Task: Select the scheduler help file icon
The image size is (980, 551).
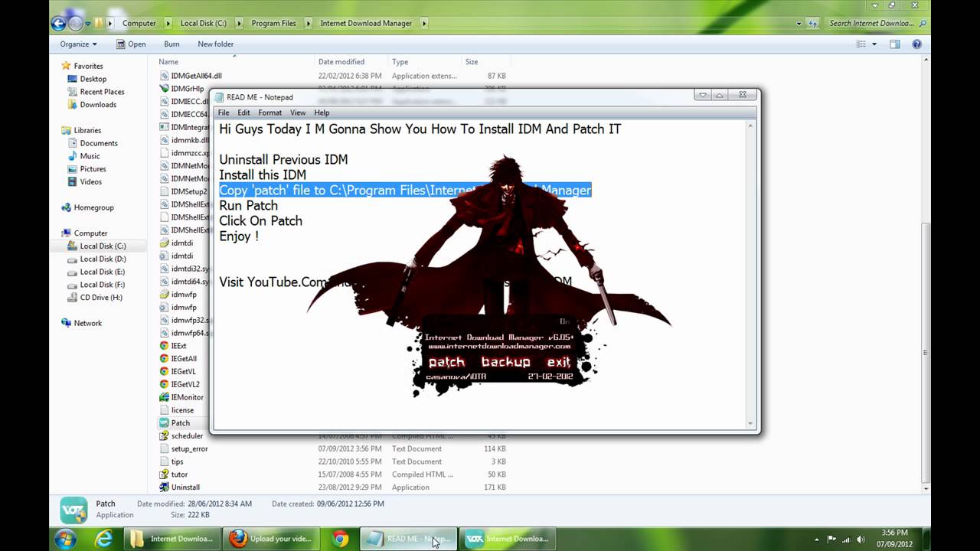Action: click(164, 436)
